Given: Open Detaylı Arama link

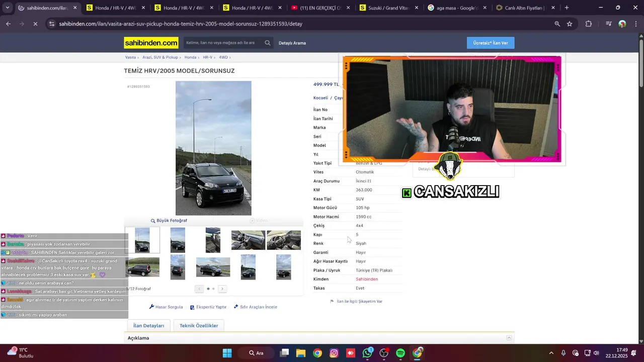Looking at the screenshot, I should click(x=292, y=43).
